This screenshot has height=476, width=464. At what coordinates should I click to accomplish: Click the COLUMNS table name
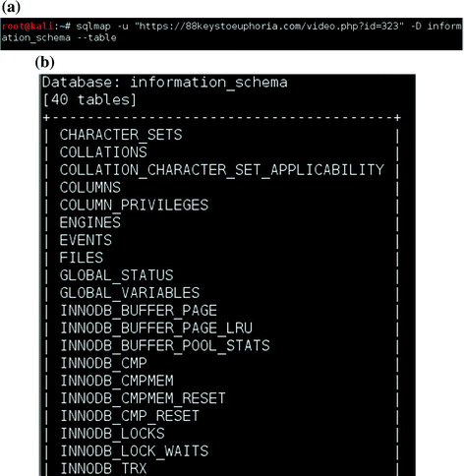pyautogui.click(x=90, y=188)
